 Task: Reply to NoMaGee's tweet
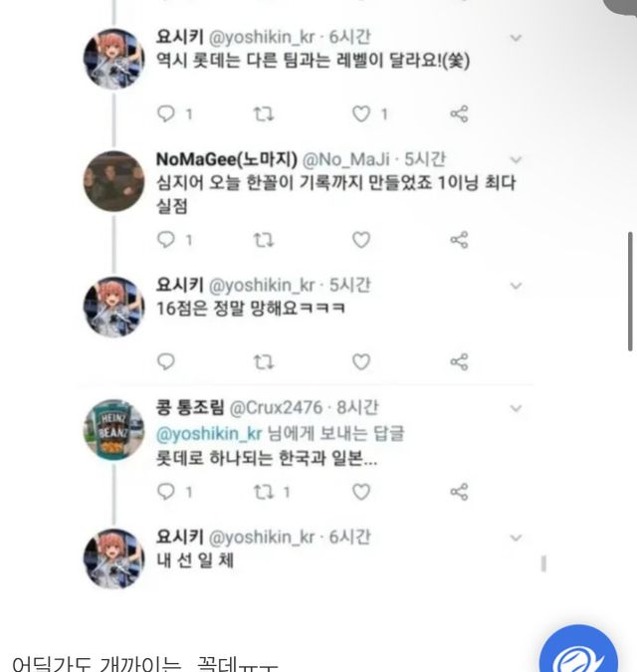(x=166, y=239)
